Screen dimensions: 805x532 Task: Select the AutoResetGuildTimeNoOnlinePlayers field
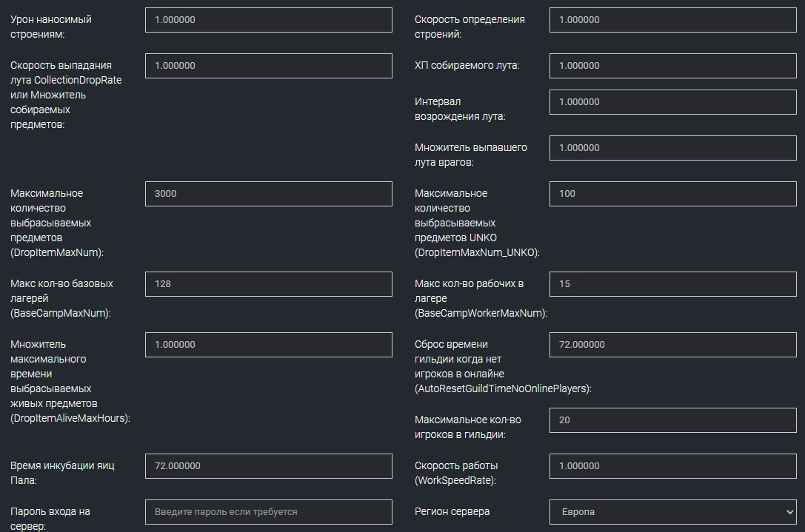672,345
